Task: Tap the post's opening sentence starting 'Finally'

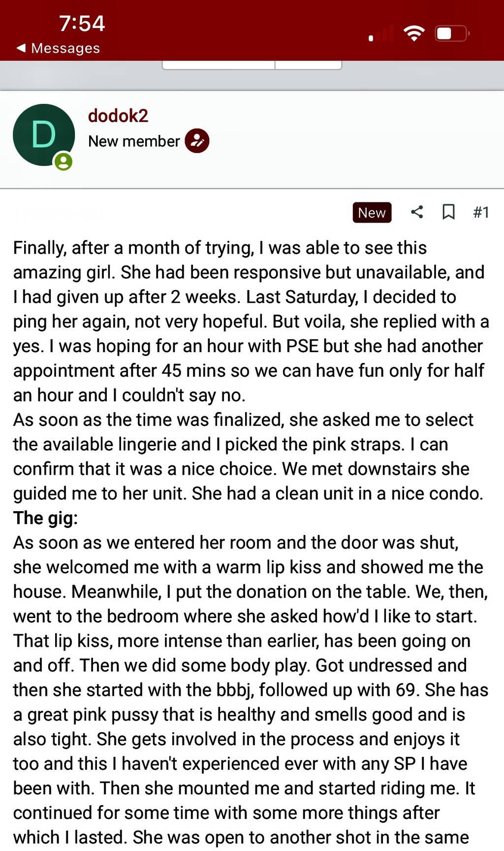Action: point(220,248)
